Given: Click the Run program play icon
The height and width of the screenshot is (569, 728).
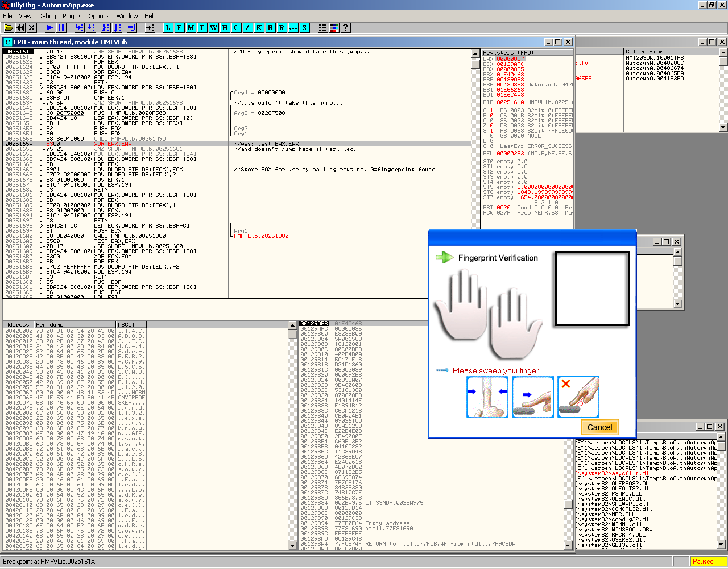Looking at the screenshot, I should pos(50,27).
